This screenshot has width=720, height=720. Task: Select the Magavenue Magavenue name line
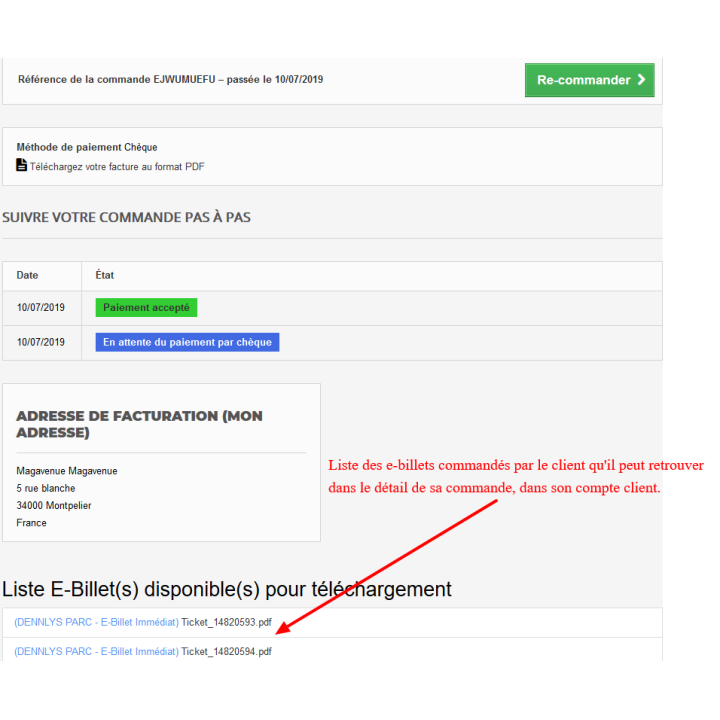(67, 471)
